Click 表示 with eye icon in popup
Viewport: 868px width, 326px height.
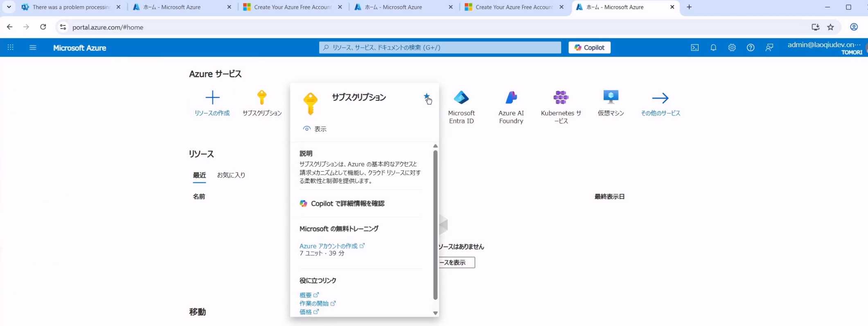click(315, 129)
